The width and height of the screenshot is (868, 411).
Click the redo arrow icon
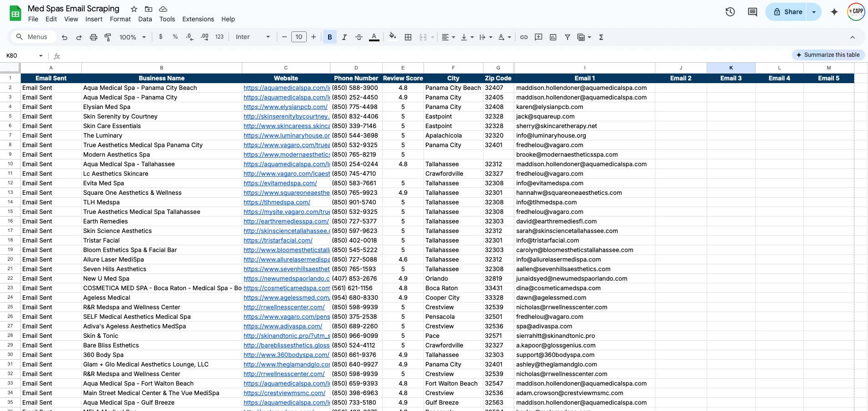click(x=79, y=37)
